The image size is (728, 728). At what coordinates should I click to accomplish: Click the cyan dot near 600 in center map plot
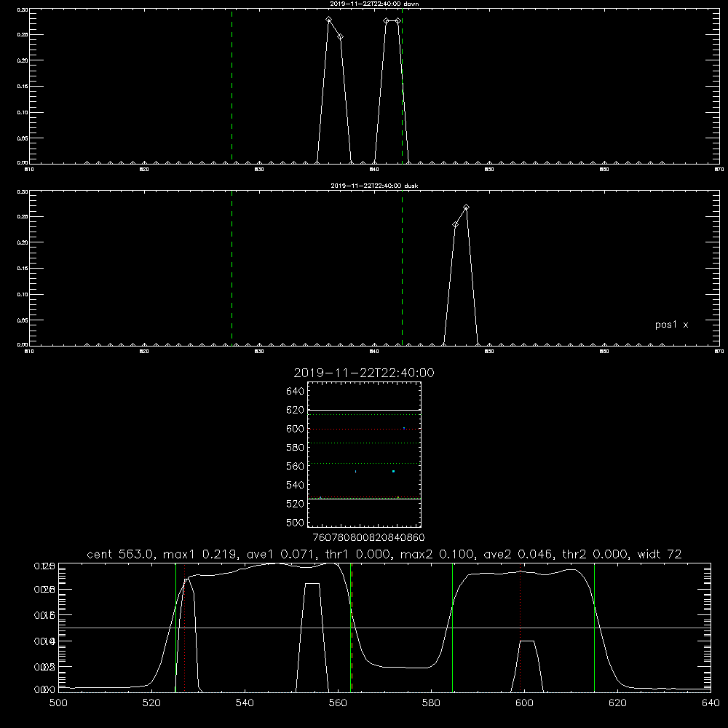pos(404,428)
